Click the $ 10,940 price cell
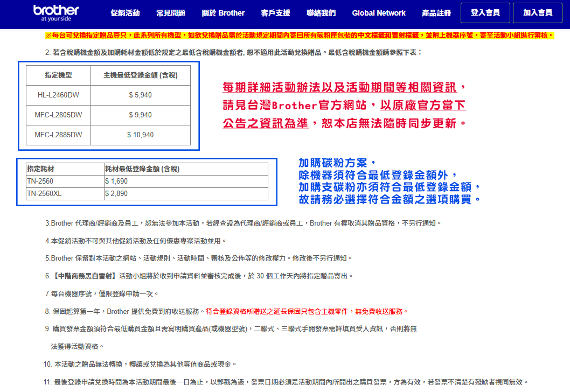This screenshot has height=392, width=570. point(140,135)
